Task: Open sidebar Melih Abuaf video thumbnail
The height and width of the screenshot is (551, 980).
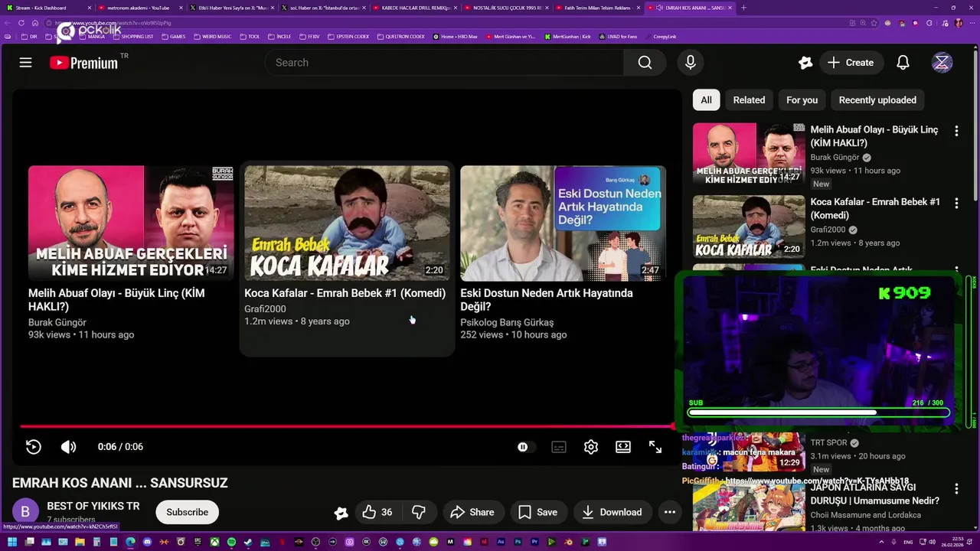Action: pos(749,154)
